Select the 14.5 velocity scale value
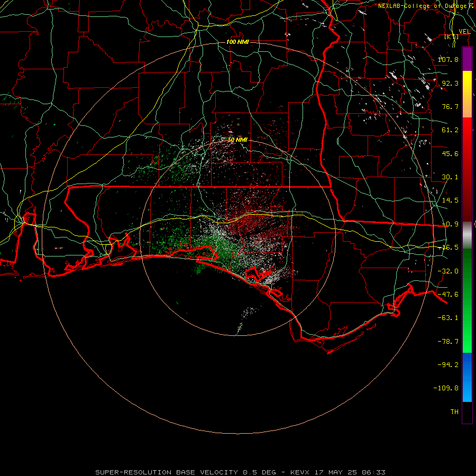This screenshot has height=476, width=476. (450, 200)
